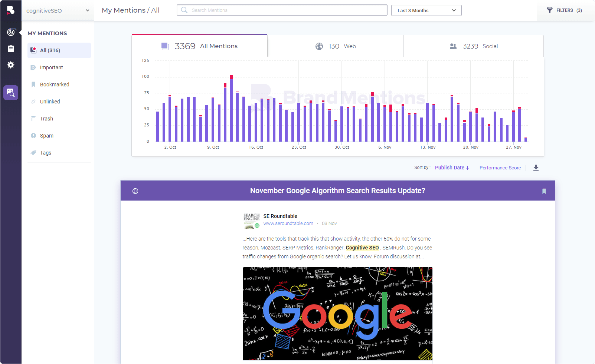This screenshot has height=364, width=595.
Task: Bookmark the November Google Algorithm mention
Action: coord(544,191)
